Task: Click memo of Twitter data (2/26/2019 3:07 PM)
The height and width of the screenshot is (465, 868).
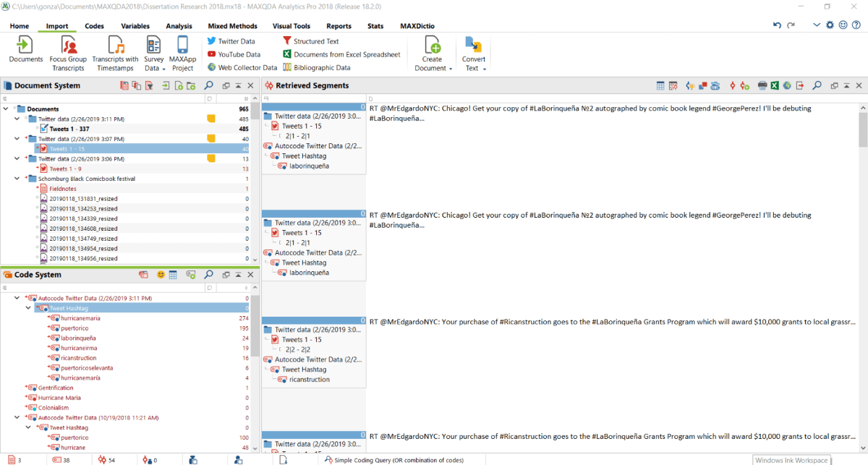Action: (211, 139)
